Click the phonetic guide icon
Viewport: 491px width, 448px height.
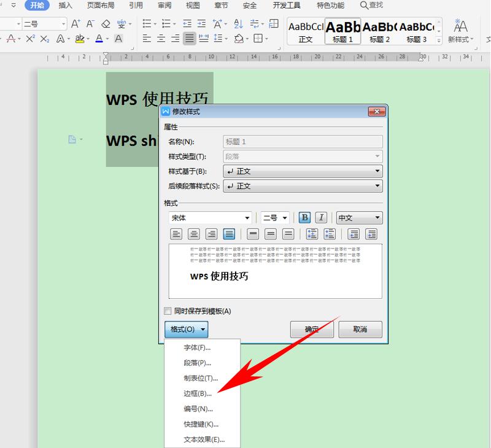(121, 24)
